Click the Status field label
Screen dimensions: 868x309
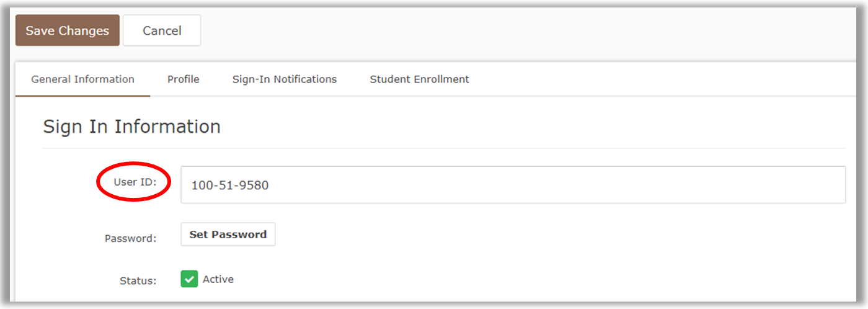tap(138, 280)
